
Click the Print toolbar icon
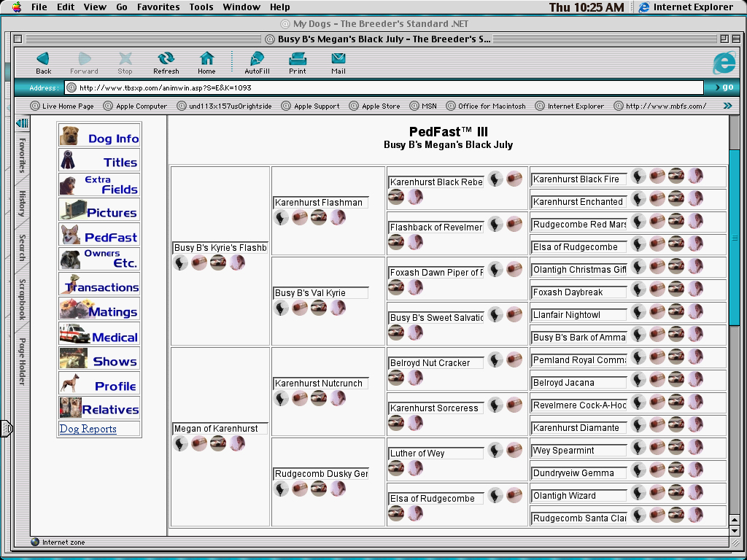click(x=297, y=63)
